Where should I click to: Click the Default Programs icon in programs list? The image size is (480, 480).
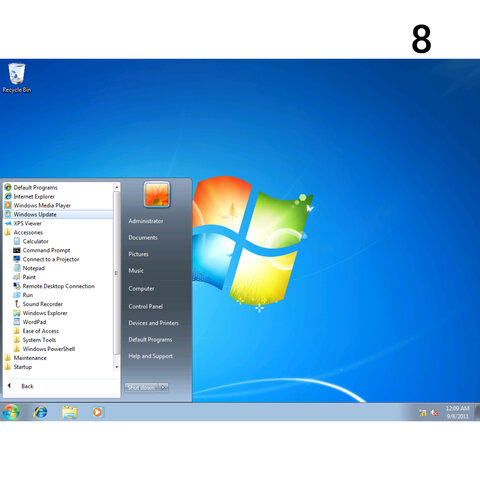[x=8, y=187]
